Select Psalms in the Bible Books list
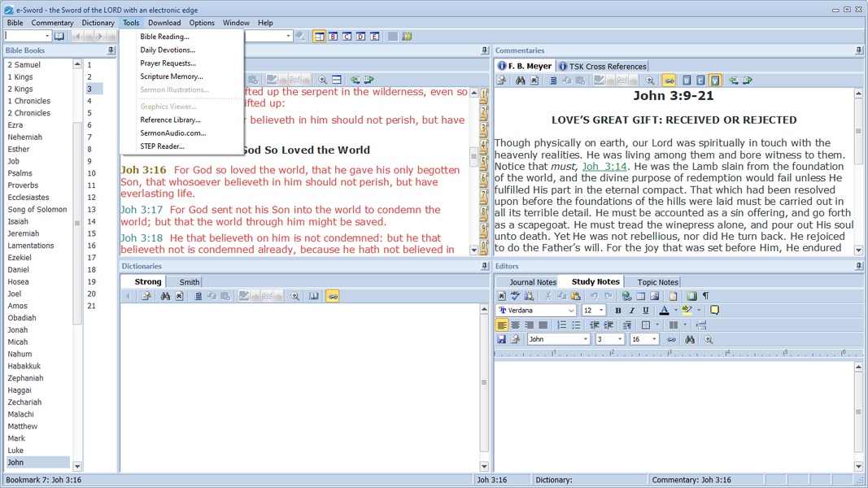 (x=20, y=173)
